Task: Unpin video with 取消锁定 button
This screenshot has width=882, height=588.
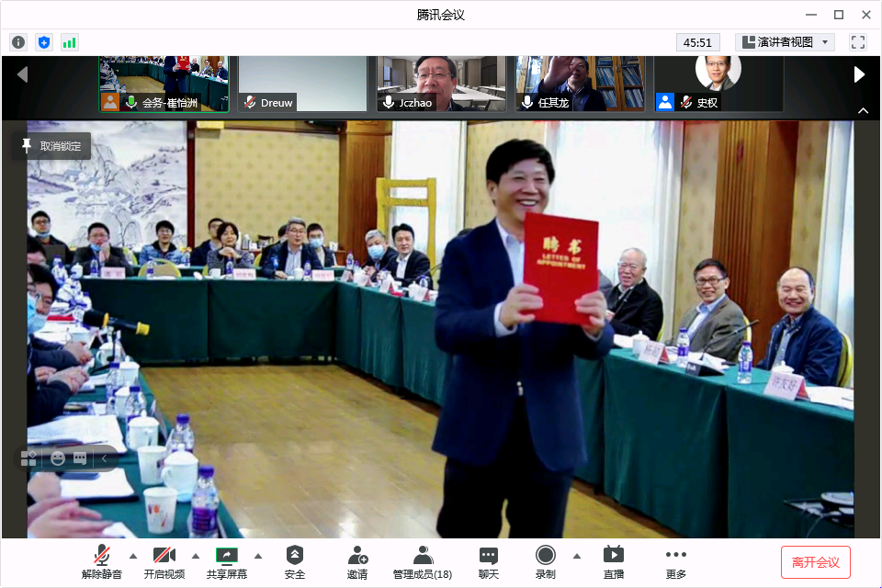Action: point(52,146)
